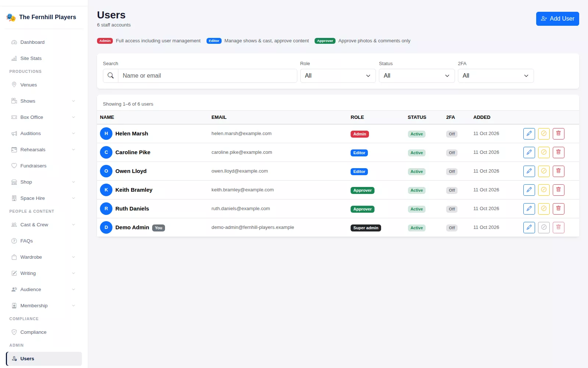The image size is (588, 368).
Task: Delete Ruth Daniels using trash icon
Action: [558, 209]
